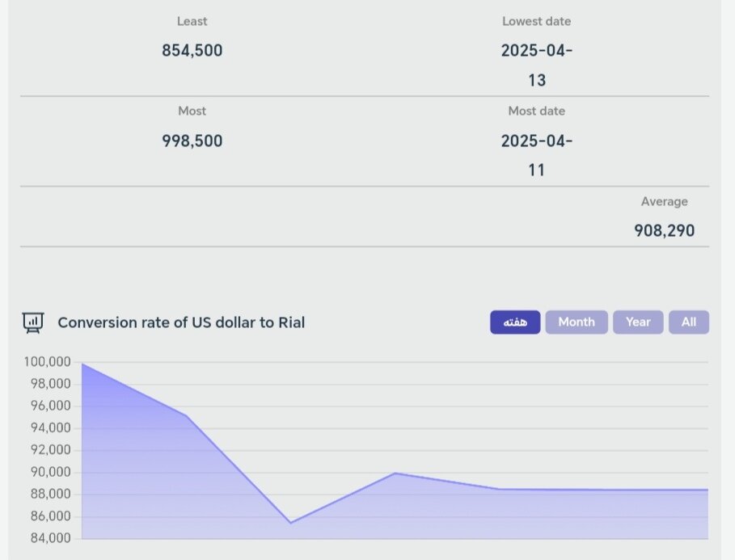Screen dimensions: 735x560
Task: Click the chart presentation icon beside the title
Action: [33, 322]
